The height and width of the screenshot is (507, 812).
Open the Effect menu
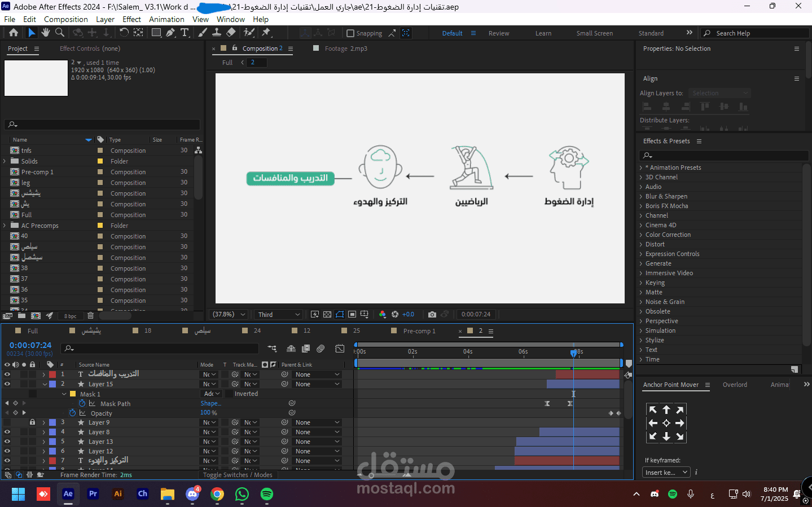coord(131,19)
